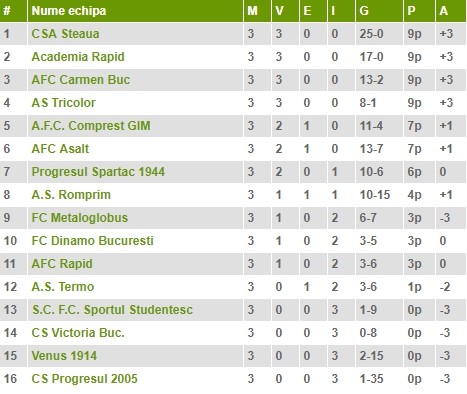The image size is (467, 394).
Task: Select the 25-0 goals cell for Steaua
Action: point(371,34)
